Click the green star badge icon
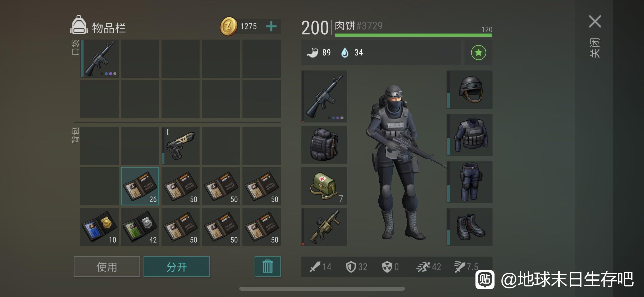Screen dimensions: 644x297 tap(479, 53)
